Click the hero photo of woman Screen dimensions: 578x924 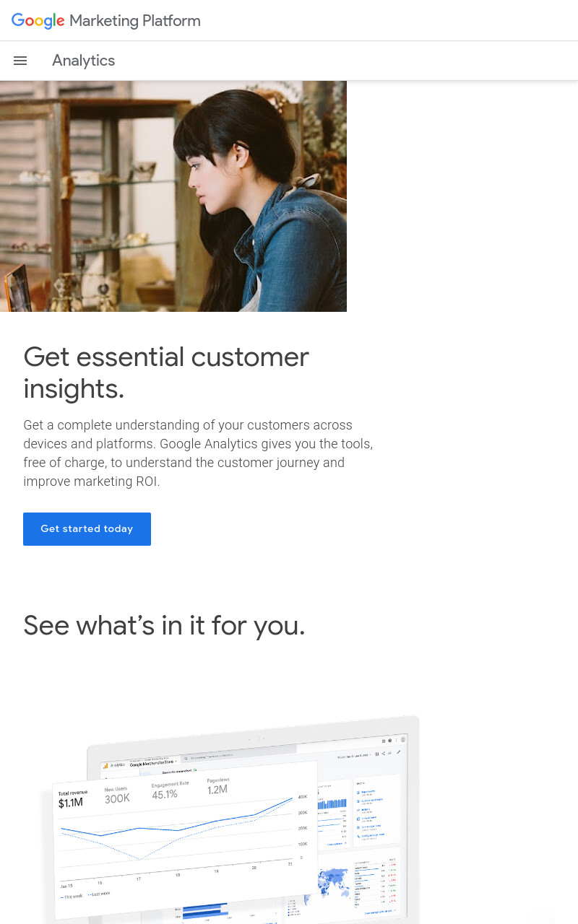[x=173, y=196]
